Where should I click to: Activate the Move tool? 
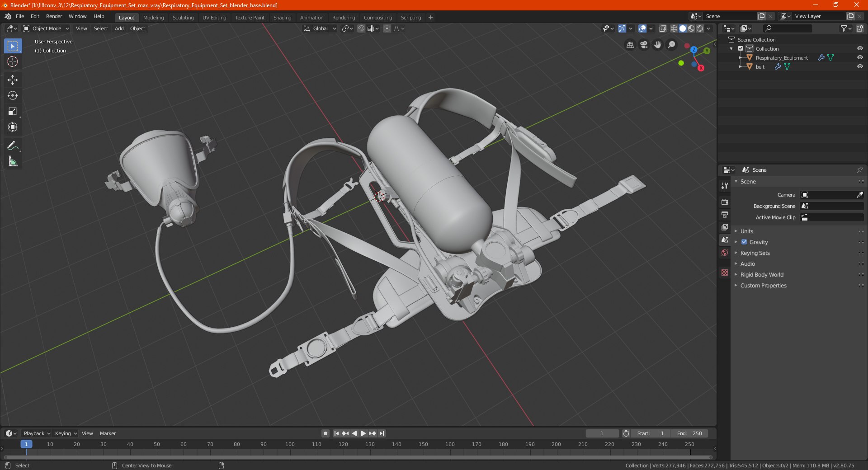coord(13,80)
